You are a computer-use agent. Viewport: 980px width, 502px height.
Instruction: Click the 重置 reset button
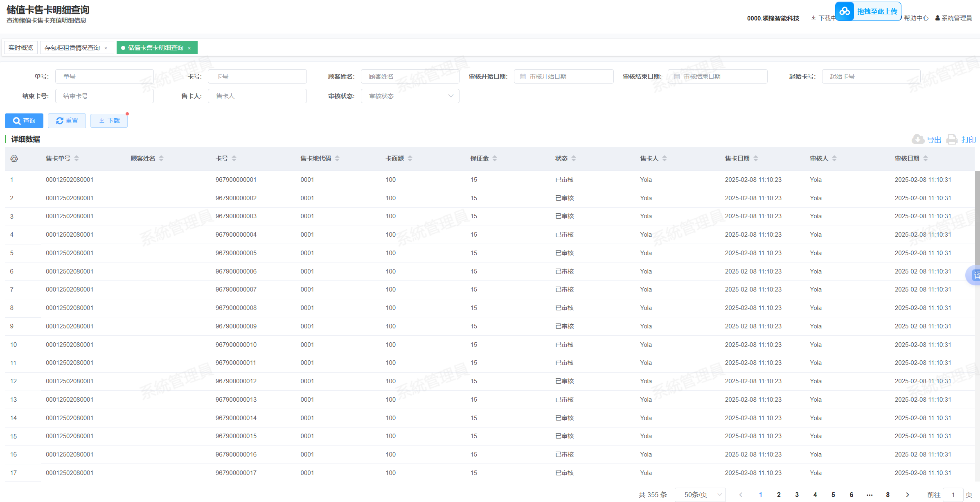point(67,121)
